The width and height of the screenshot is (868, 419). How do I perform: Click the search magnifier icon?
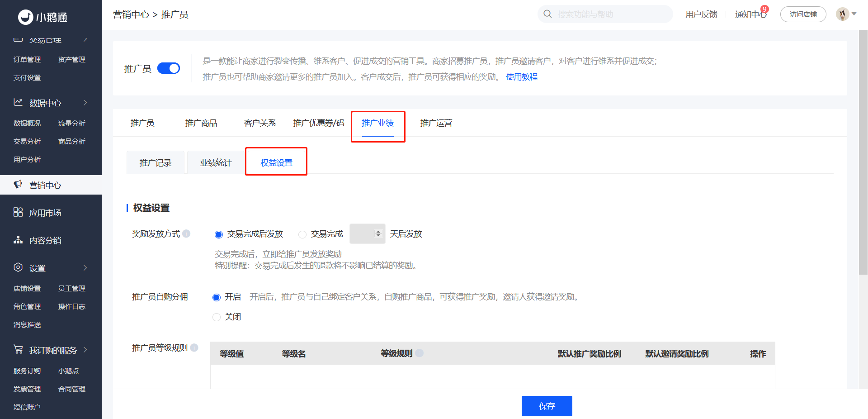547,14
